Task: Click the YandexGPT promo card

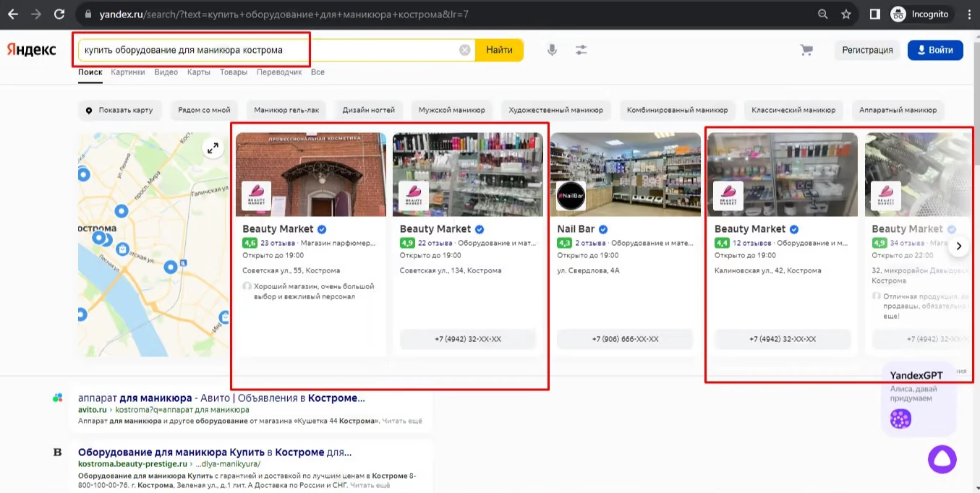Action: (919, 400)
